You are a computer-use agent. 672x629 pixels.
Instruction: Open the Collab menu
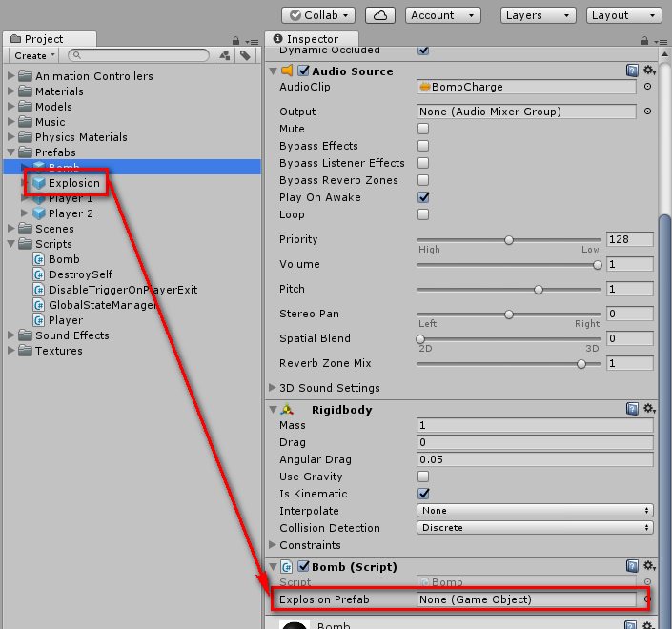coord(318,15)
